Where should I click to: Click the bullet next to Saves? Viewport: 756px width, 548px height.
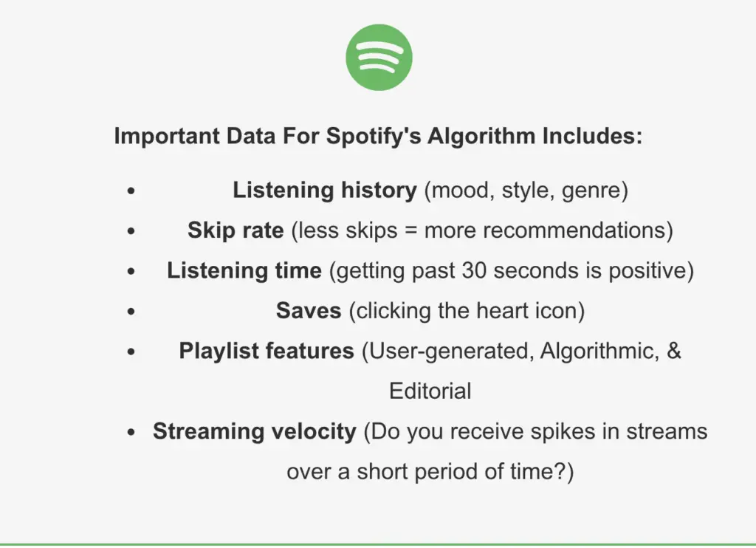[131, 312]
